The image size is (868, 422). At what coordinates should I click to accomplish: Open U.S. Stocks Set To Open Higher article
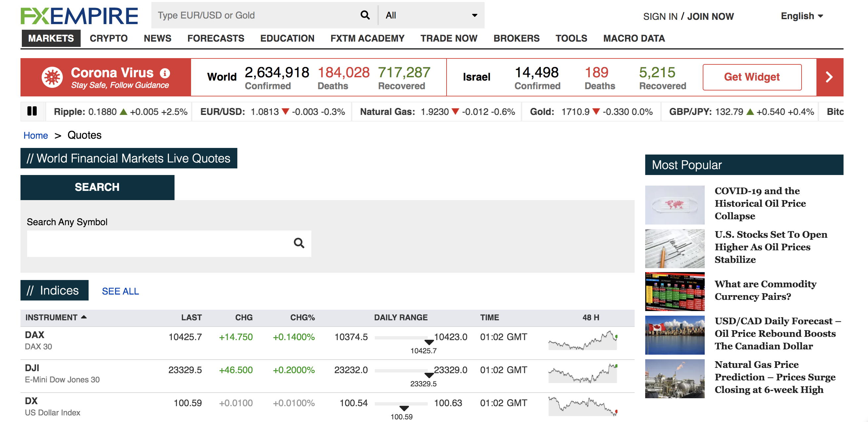(771, 247)
